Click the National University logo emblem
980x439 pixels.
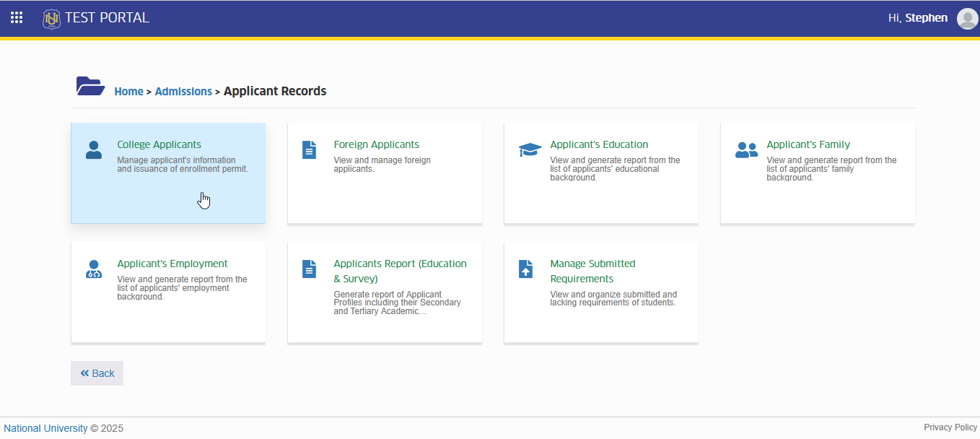click(x=51, y=19)
